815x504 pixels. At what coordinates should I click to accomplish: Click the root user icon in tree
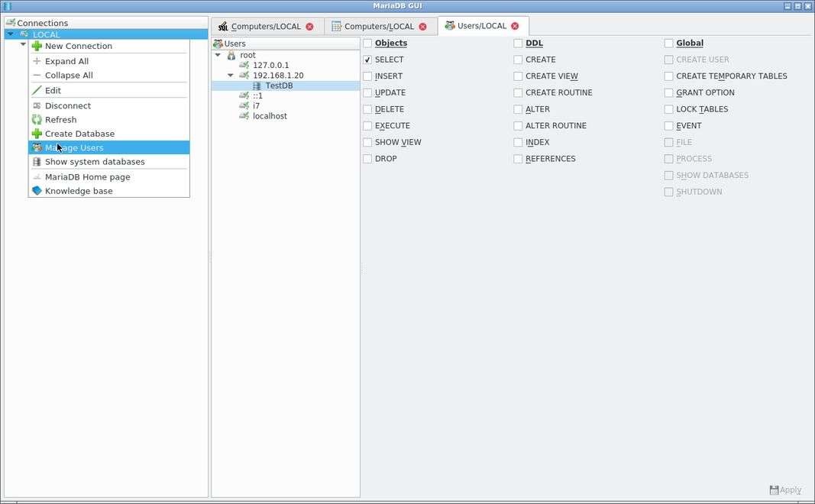point(231,56)
